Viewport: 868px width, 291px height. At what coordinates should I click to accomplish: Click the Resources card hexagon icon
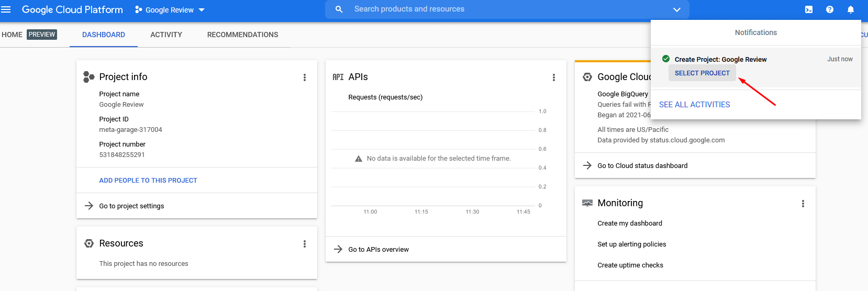click(x=89, y=243)
